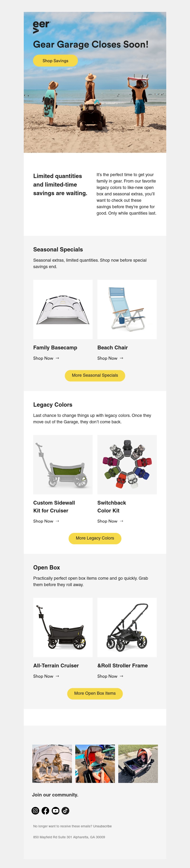Open the TikTok social icon
The height and width of the screenshot is (868, 190).
[65, 810]
